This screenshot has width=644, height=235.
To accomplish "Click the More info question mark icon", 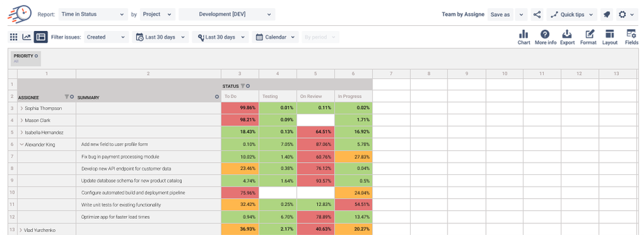I will coord(545,34).
